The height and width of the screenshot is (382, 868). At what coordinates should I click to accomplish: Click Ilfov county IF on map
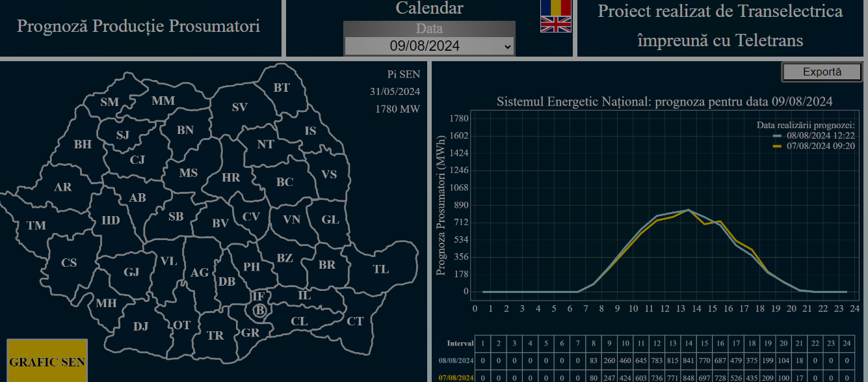(258, 297)
